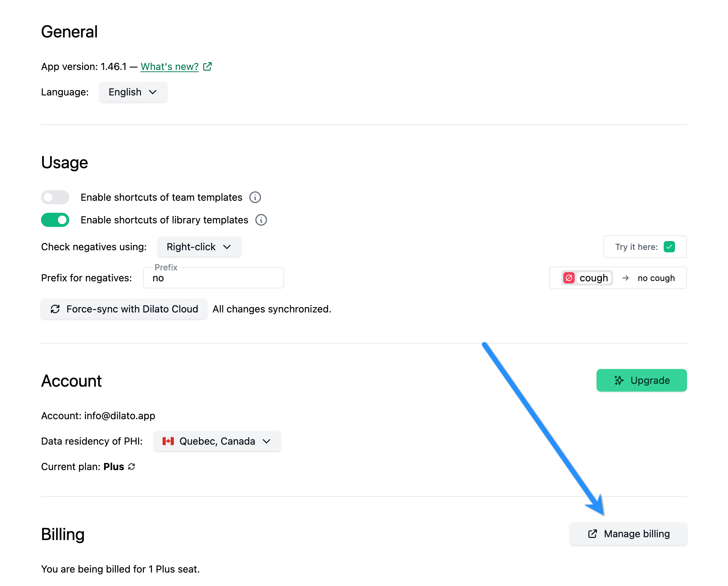Open the Language dropdown showing English
This screenshot has height=586, width=728.
(x=133, y=92)
